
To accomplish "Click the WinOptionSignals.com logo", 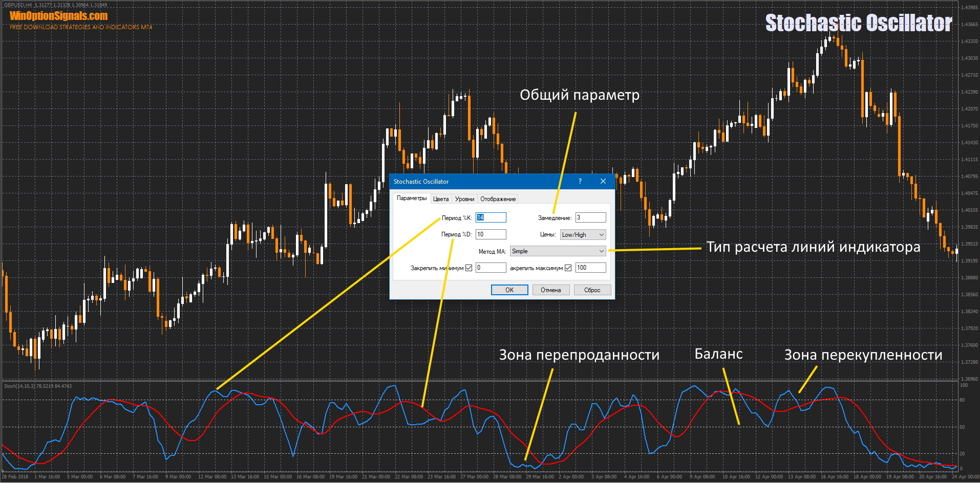I will [59, 16].
